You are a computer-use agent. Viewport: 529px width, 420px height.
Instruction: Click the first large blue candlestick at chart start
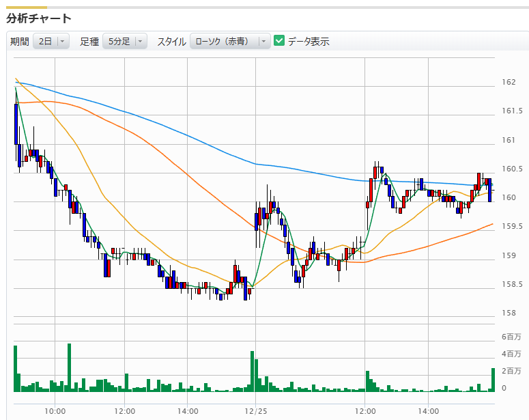point(16,124)
